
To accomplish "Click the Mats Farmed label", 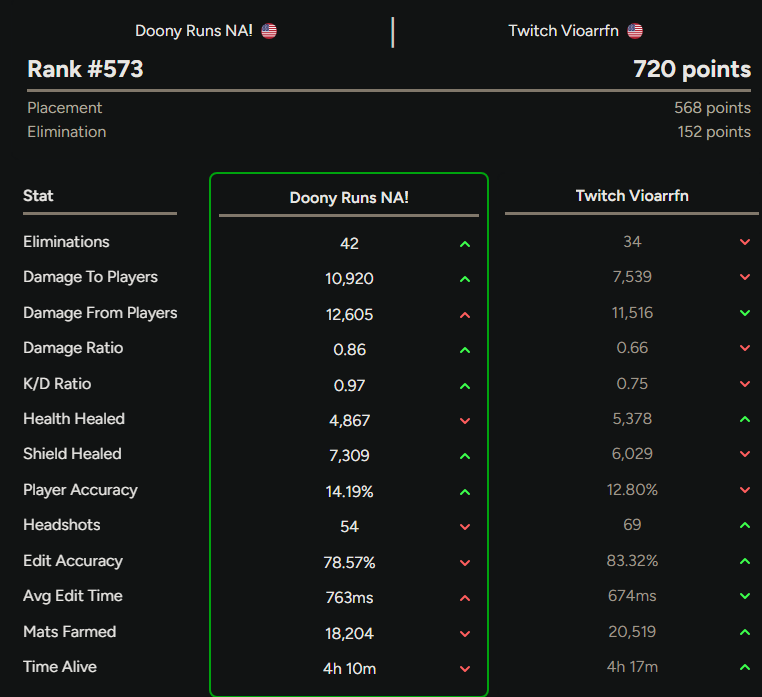I will (x=69, y=632).
